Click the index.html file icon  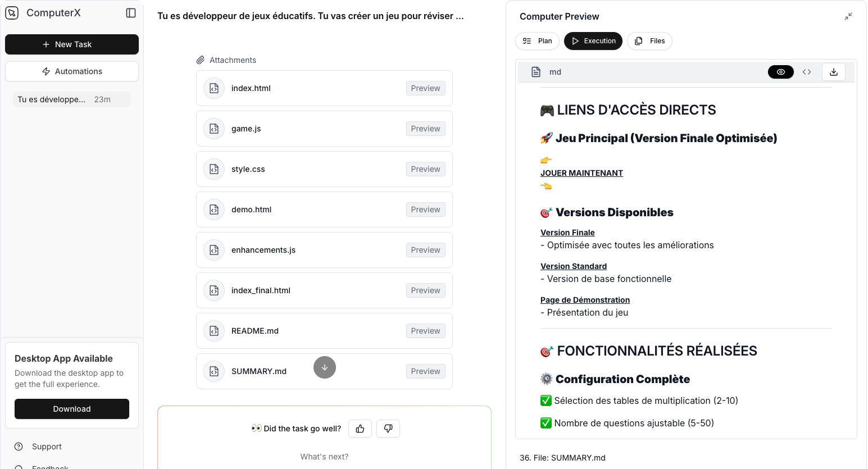(214, 88)
